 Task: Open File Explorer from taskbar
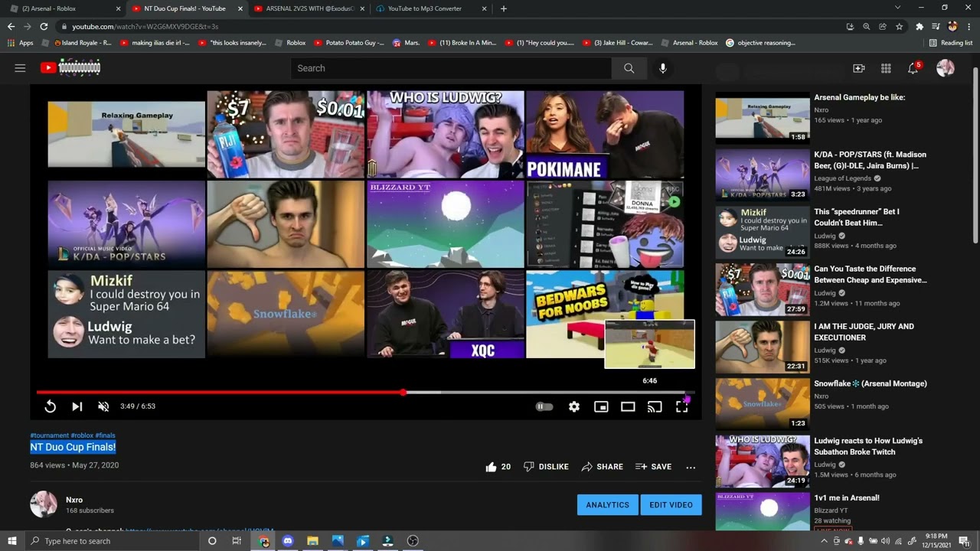[x=312, y=541]
